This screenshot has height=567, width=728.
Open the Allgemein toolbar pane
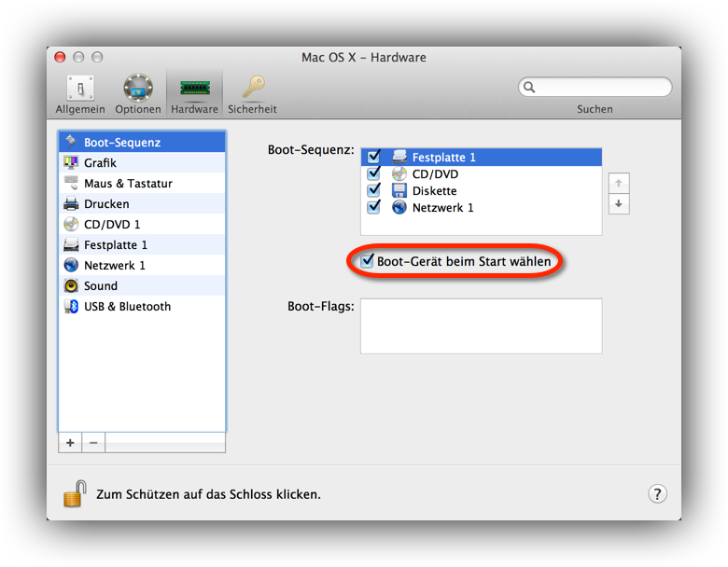(x=80, y=94)
